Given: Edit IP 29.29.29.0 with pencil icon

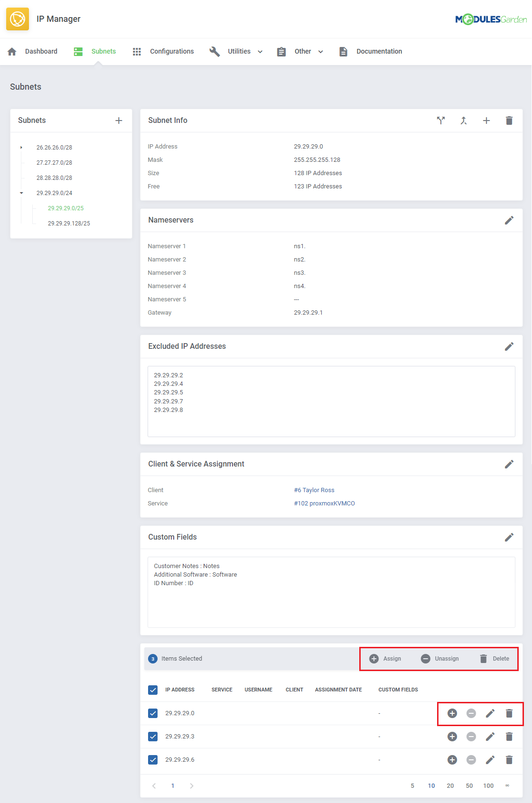Looking at the screenshot, I should 490,713.
